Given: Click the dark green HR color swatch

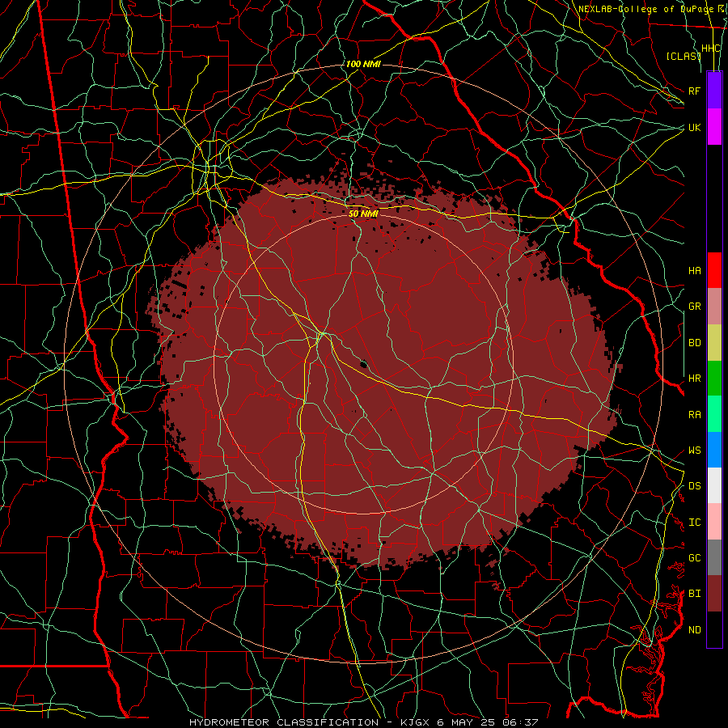Looking at the screenshot, I should (714, 379).
